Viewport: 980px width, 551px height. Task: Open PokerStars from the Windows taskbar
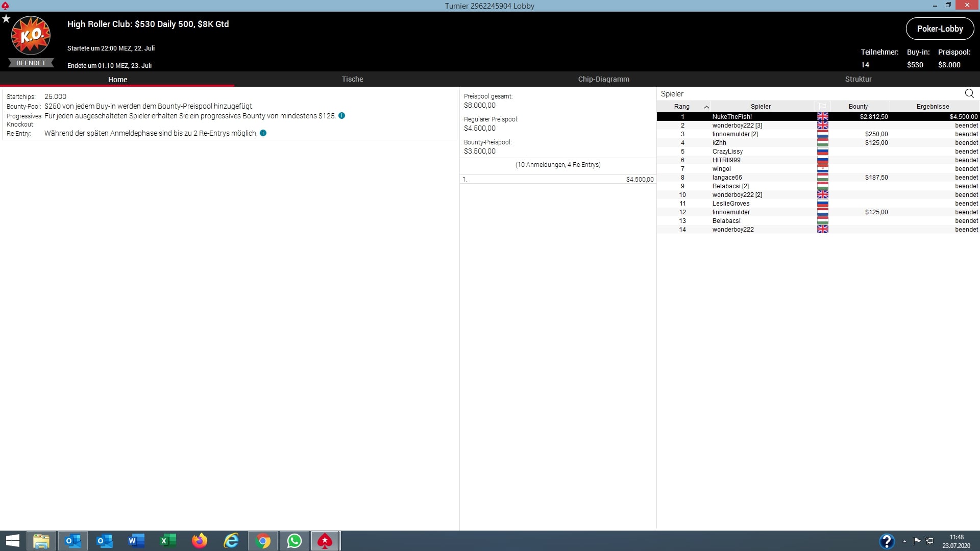coord(325,541)
